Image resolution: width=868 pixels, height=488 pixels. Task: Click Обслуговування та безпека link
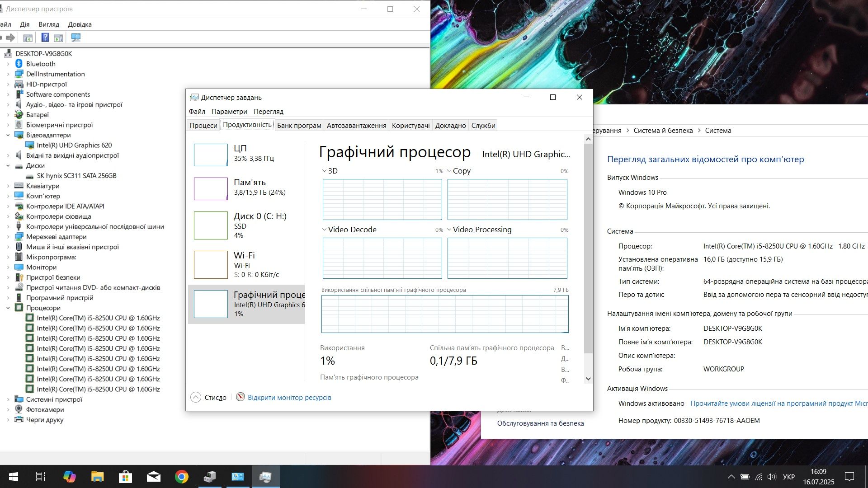(x=541, y=423)
